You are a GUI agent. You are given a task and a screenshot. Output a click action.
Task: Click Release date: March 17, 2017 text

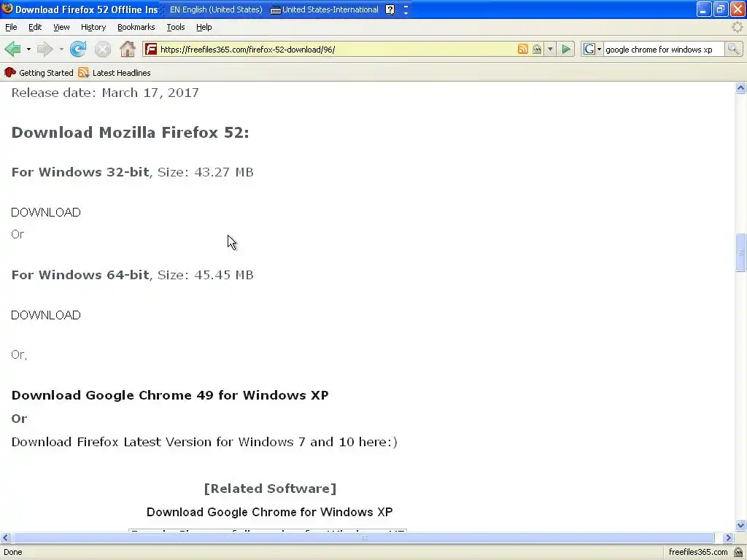tap(105, 93)
